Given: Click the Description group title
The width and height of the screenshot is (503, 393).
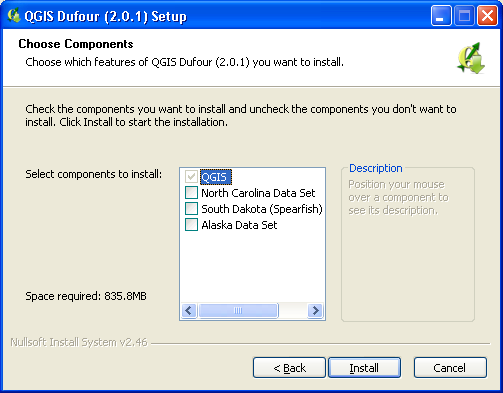Looking at the screenshot, I should 376,168.
